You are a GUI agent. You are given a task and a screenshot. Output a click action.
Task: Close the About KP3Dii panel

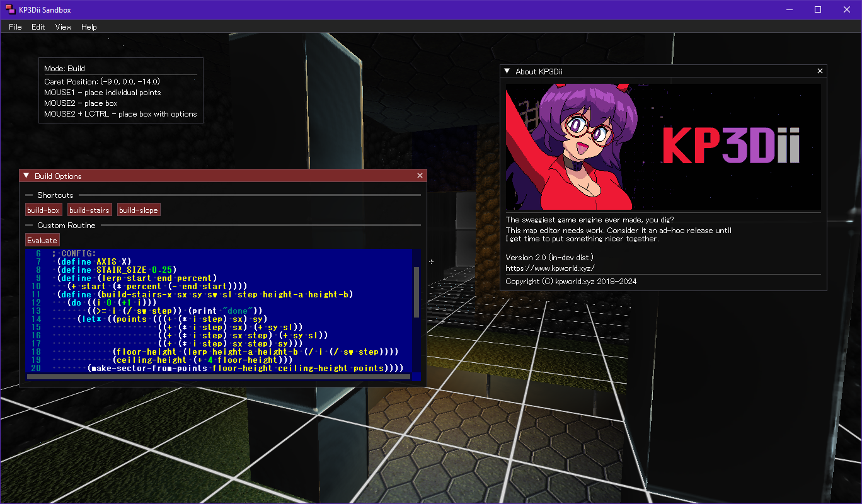click(x=820, y=71)
